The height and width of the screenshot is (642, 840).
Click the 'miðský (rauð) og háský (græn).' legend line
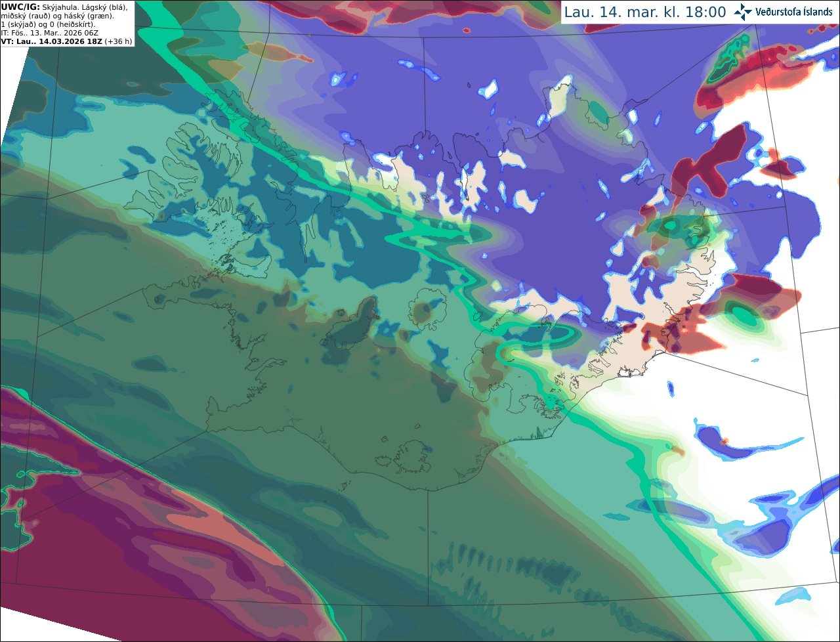[57, 15]
